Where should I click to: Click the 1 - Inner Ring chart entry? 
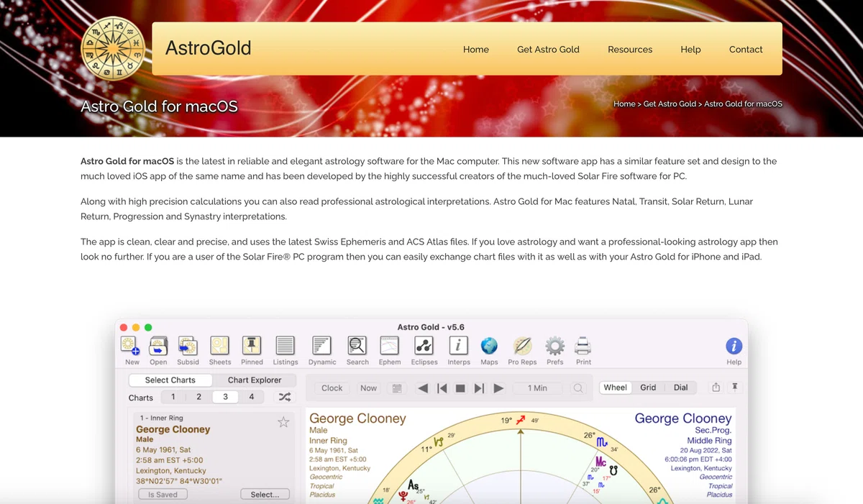point(161,418)
